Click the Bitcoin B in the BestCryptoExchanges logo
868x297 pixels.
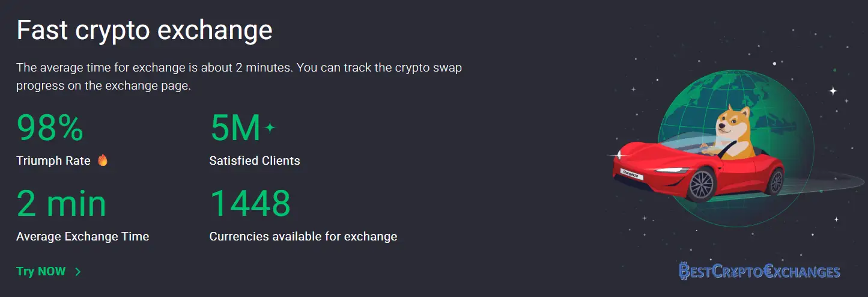684,271
